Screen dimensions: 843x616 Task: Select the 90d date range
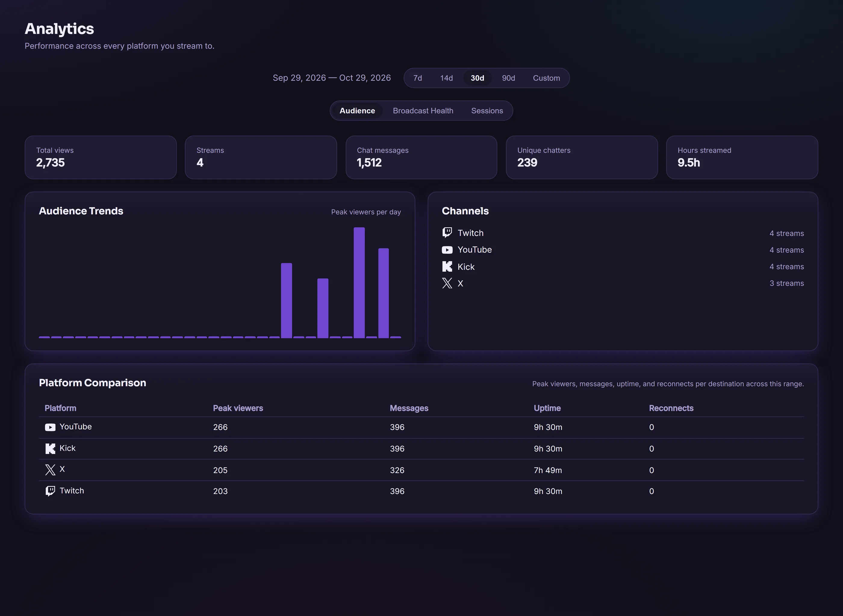coord(509,78)
